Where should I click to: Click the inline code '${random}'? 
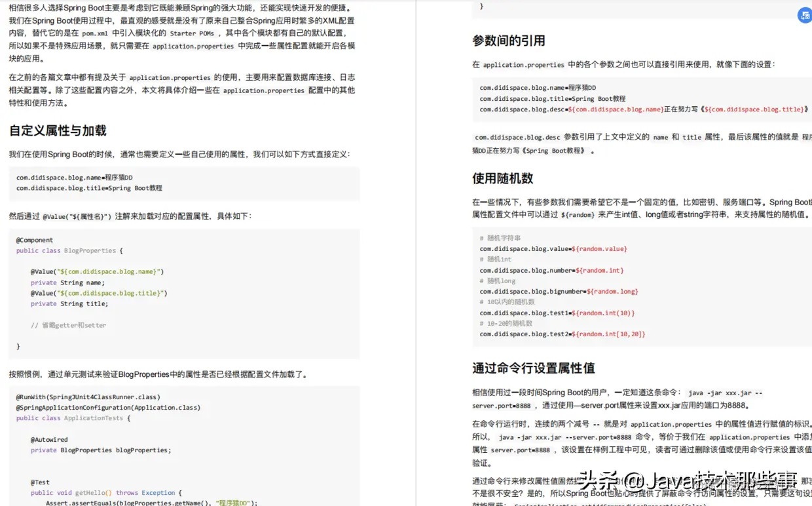tap(578, 215)
